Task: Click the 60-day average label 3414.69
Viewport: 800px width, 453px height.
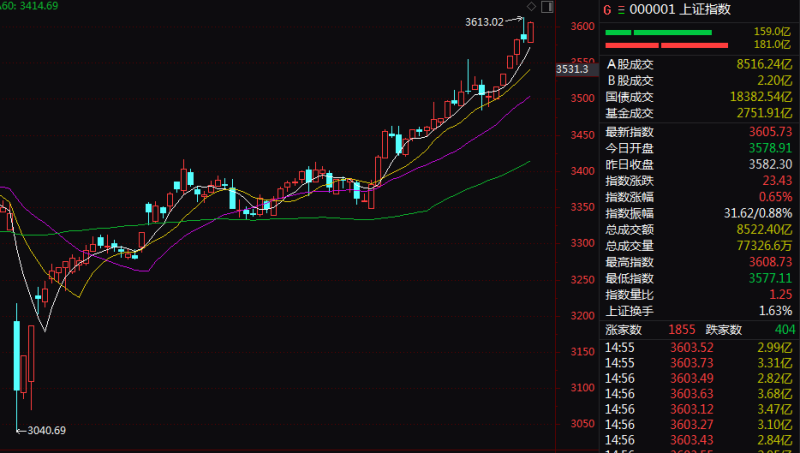Action: (x=38, y=6)
